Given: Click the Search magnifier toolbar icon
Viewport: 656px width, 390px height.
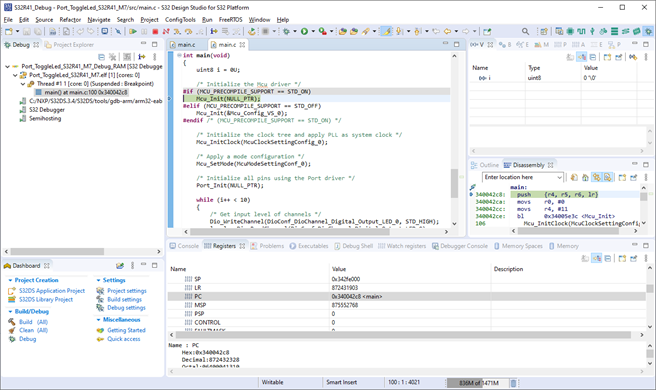Looking at the screenshot, I should (525, 31).
